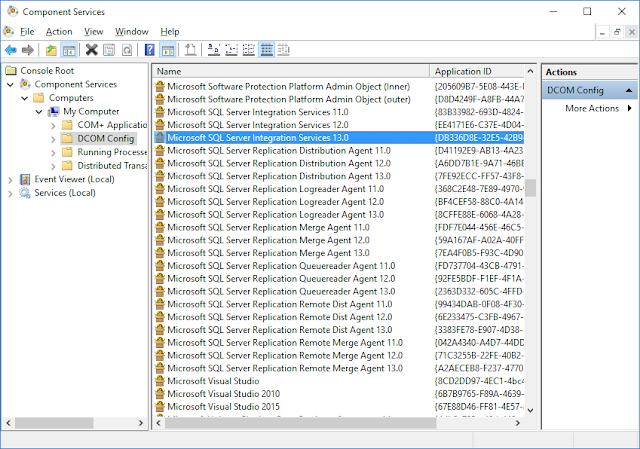Viewport: 640px width, 449px height.
Task: Click package icon of Microsoft Visual Studio
Action: click(160, 381)
